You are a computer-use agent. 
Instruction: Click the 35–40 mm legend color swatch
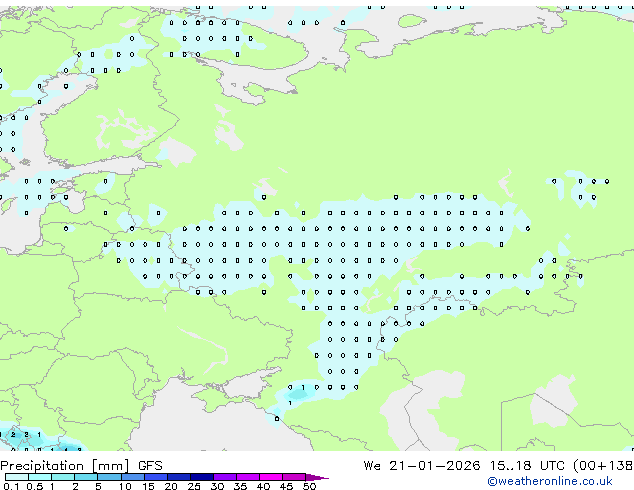pos(248,477)
